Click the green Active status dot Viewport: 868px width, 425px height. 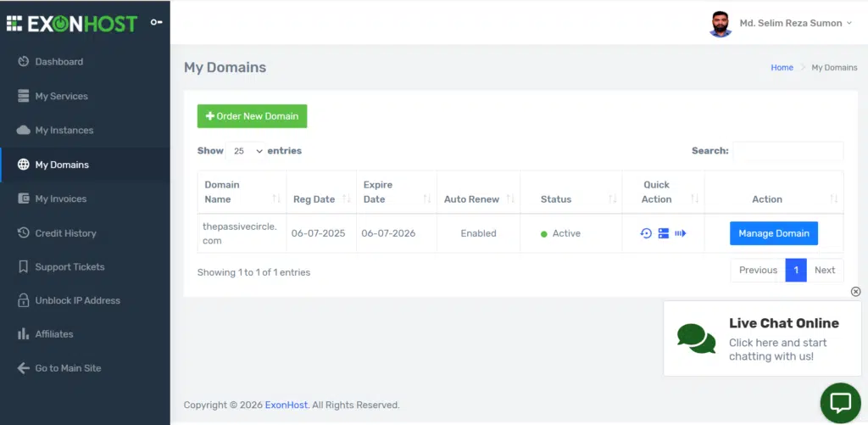pyautogui.click(x=543, y=234)
